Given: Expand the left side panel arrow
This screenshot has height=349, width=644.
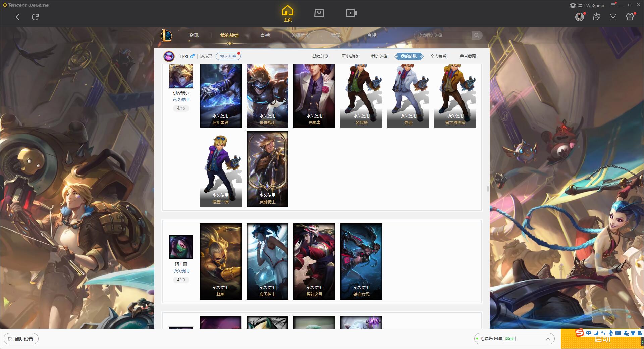Looking at the screenshot, I should [2, 187].
